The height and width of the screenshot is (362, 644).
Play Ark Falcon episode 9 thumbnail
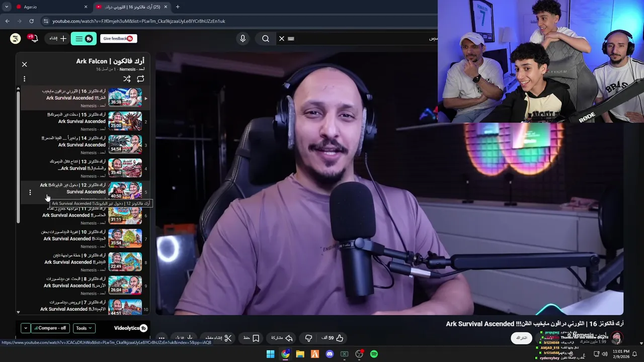click(x=125, y=261)
